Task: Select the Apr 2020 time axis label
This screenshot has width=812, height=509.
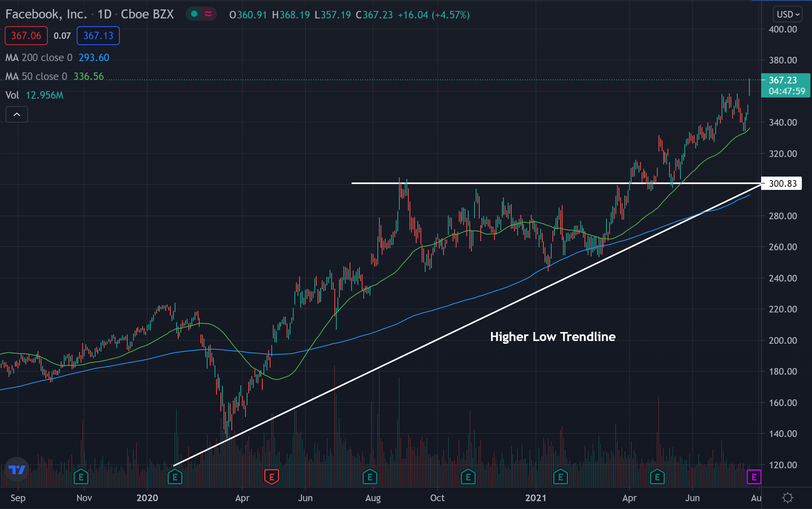Action: pyautogui.click(x=242, y=498)
